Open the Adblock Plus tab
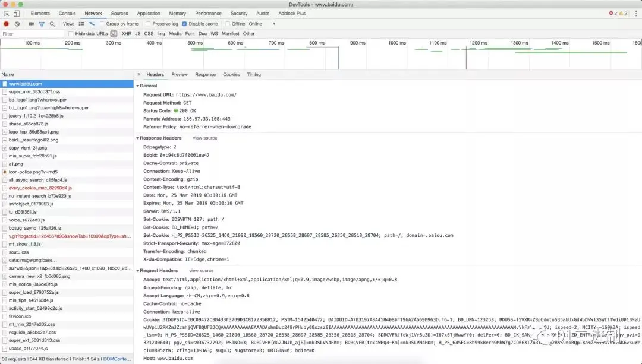This screenshot has width=642, height=364. [292, 14]
